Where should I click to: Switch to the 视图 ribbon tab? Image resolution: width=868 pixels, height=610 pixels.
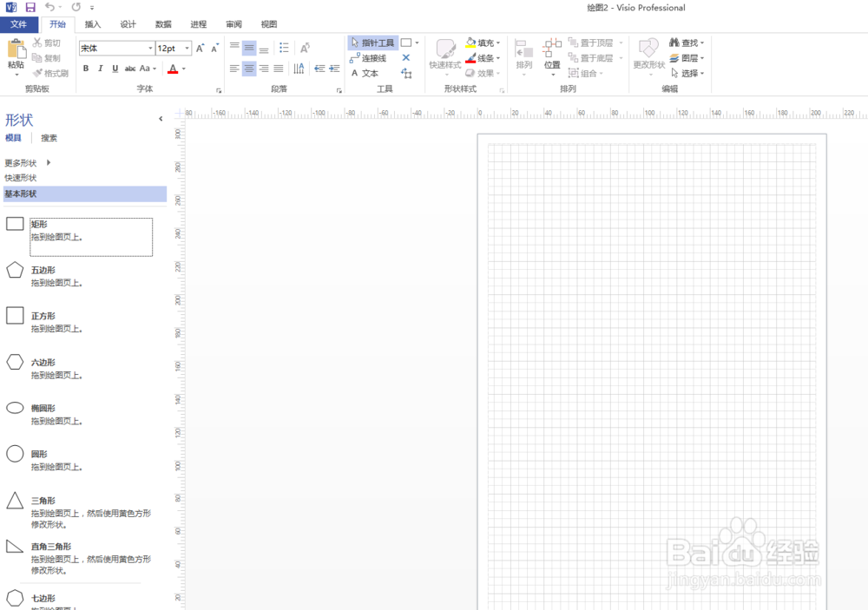click(269, 24)
